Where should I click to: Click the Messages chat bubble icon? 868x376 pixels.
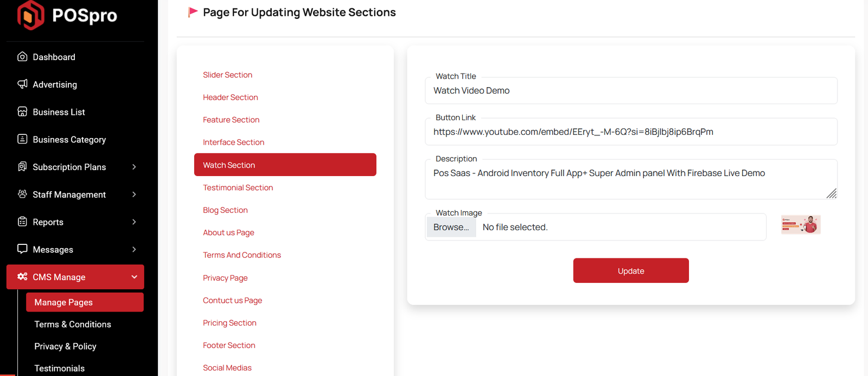coord(22,249)
